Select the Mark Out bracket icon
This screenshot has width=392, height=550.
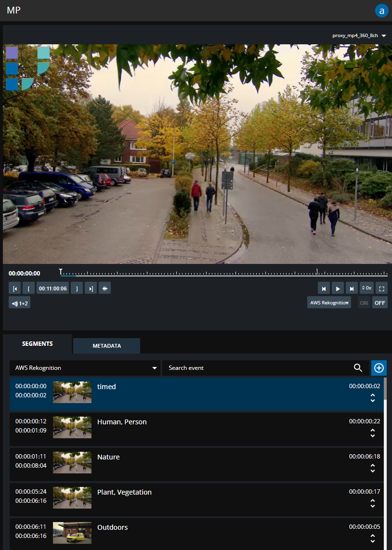[77, 288]
